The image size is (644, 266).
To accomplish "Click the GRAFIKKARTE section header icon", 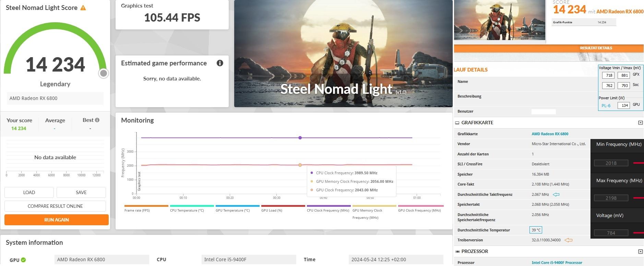I will pyautogui.click(x=457, y=123).
